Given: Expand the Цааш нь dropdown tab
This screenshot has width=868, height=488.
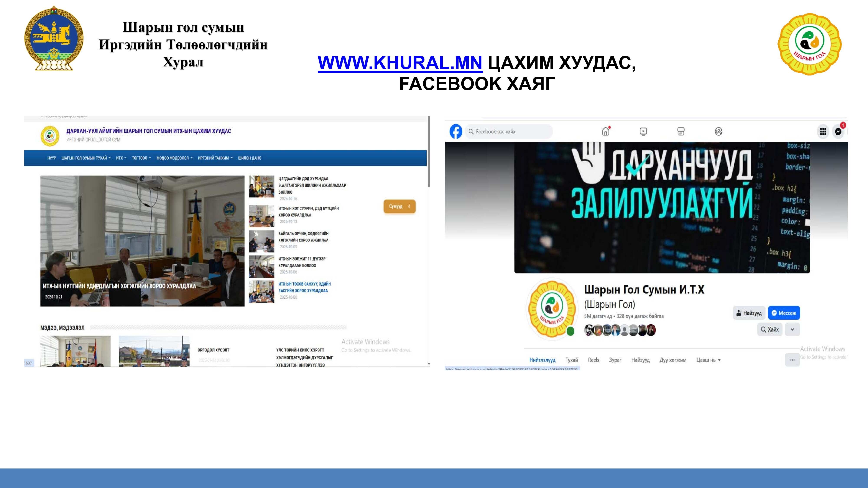Looking at the screenshot, I should point(708,360).
